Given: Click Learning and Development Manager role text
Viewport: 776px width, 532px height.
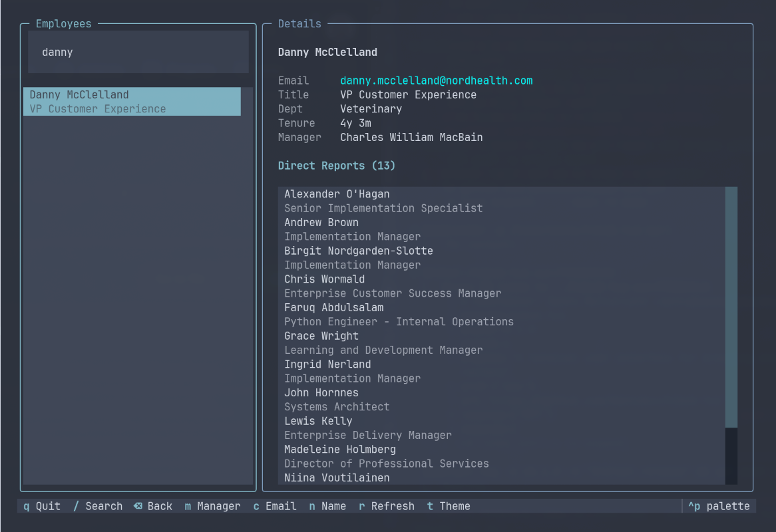Looking at the screenshot, I should coord(383,350).
